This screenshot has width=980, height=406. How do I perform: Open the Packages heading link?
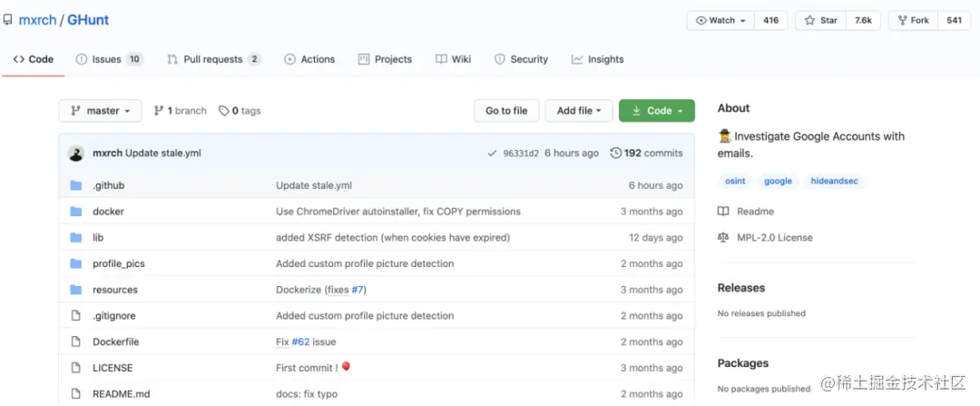click(743, 362)
